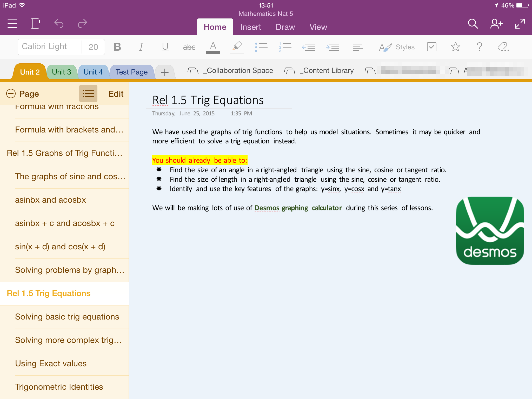Viewport: 532px width, 399px height.
Task: Toggle the page list view button
Action: point(88,94)
